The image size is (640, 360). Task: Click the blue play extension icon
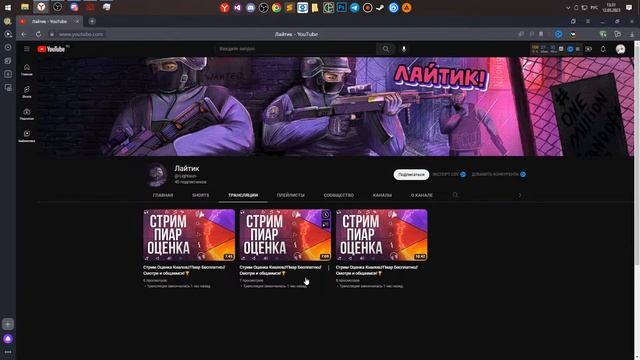pos(558,34)
